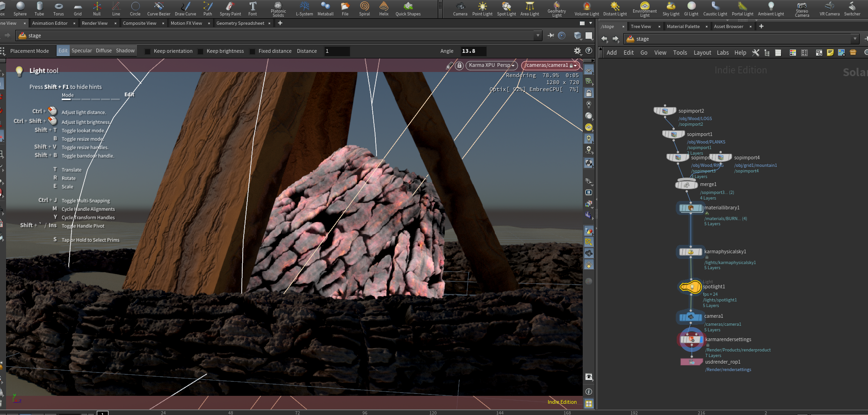
Task: Toggle the Keep brightness checkbox
Action: (201, 51)
